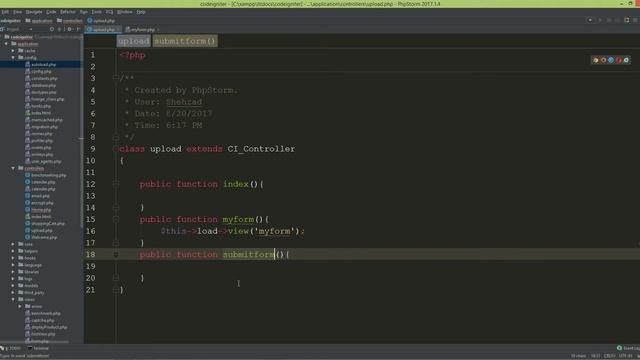
Task: Open the Project panel settings gear
Action: click(69, 29)
